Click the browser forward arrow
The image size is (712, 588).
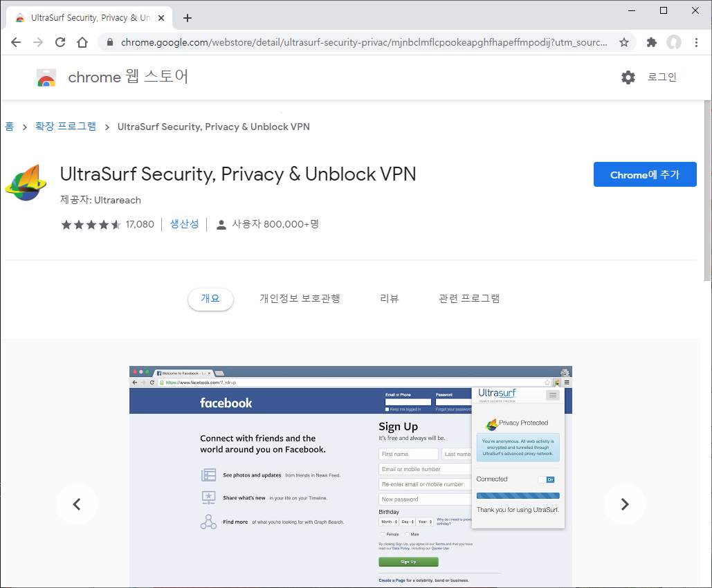(38, 42)
